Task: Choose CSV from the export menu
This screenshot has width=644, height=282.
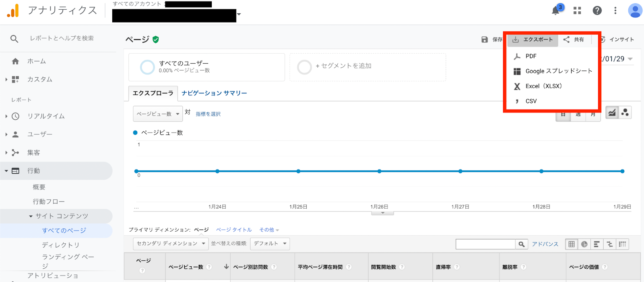Action: point(531,101)
